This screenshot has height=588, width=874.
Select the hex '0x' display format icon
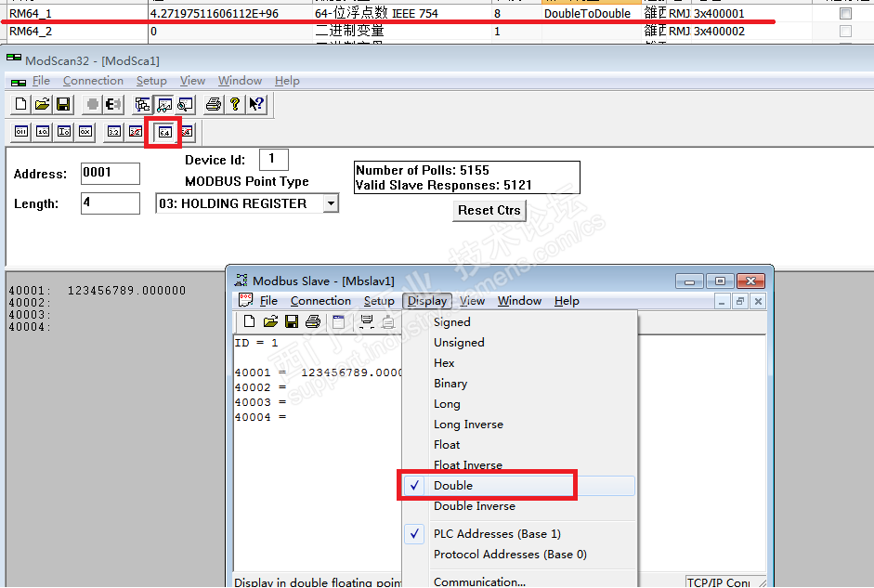85,132
